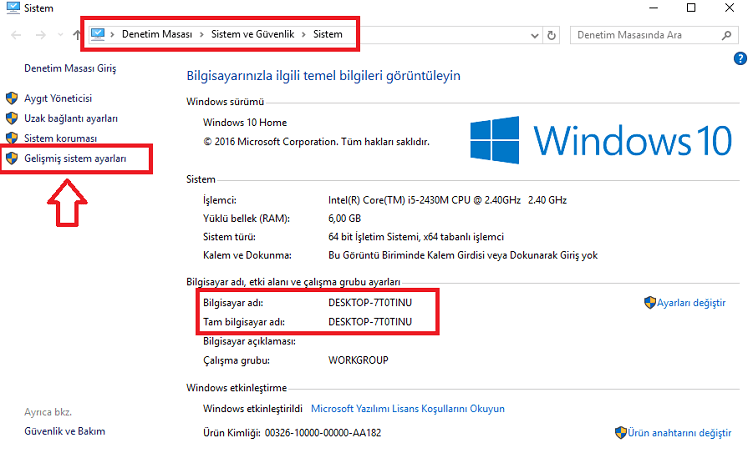
Task: Click shield icon beside Ürün anahtarını değiştir
Action: coord(621,432)
